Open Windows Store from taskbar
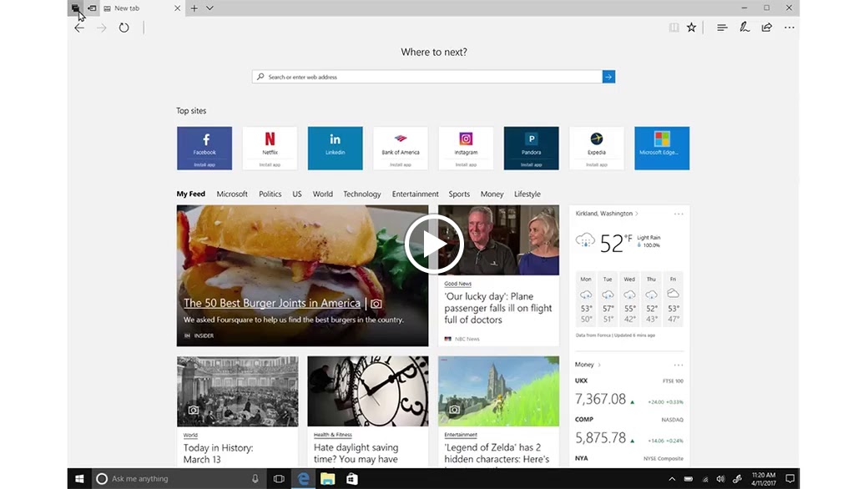 tap(352, 479)
